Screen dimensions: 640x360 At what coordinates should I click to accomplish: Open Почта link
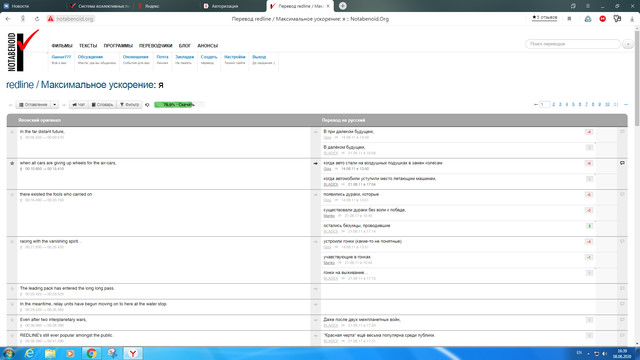(162, 57)
